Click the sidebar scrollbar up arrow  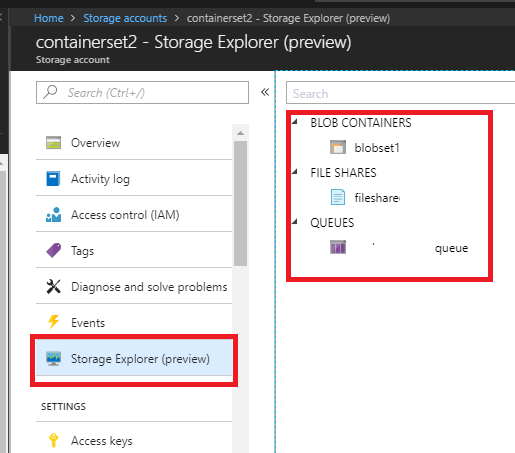point(240,133)
